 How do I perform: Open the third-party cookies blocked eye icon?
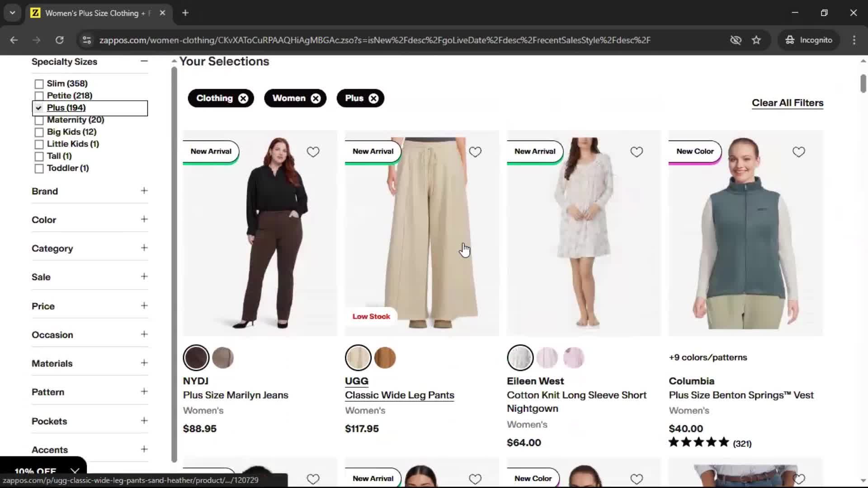coord(736,40)
